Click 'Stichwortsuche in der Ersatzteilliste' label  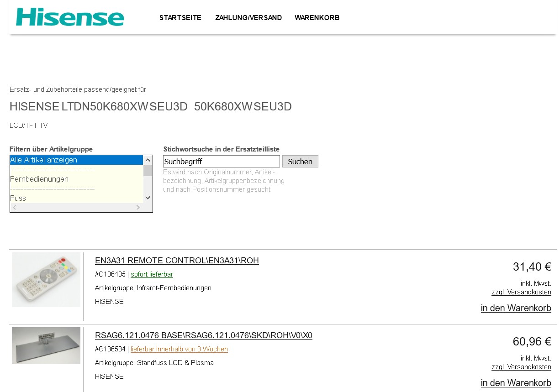pos(222,149)
